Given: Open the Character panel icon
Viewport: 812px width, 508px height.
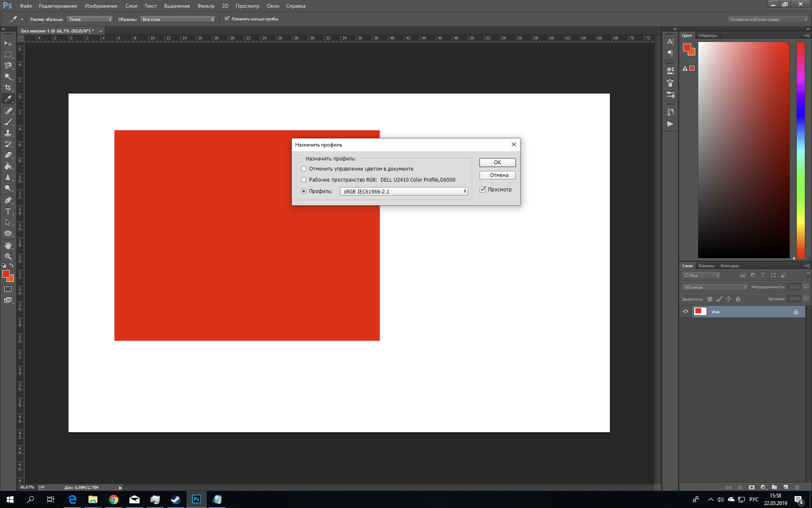Looking at the screenshot, I should coord(670,41).
